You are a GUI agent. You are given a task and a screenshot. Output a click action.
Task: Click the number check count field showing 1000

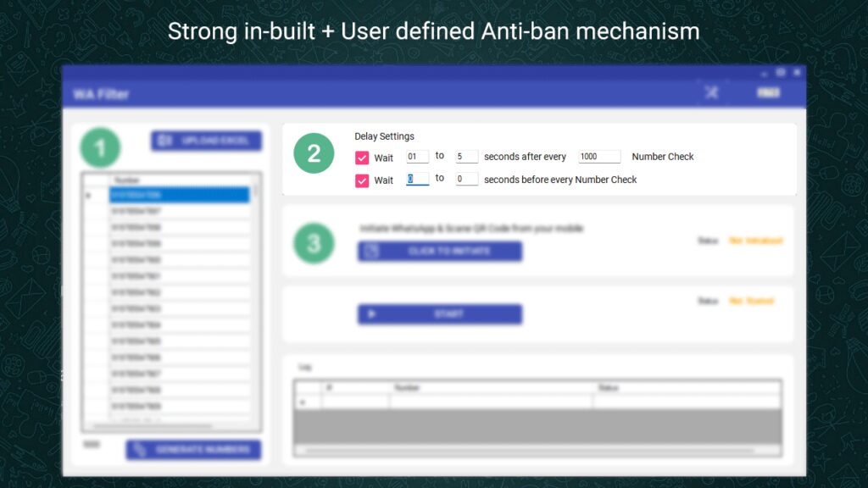click(x=599, y=157)
